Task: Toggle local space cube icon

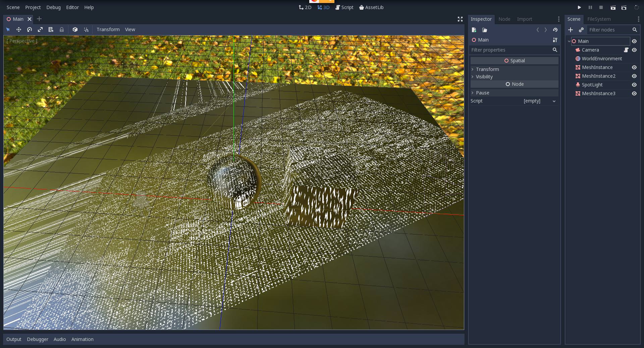Action: coord(75,29)
